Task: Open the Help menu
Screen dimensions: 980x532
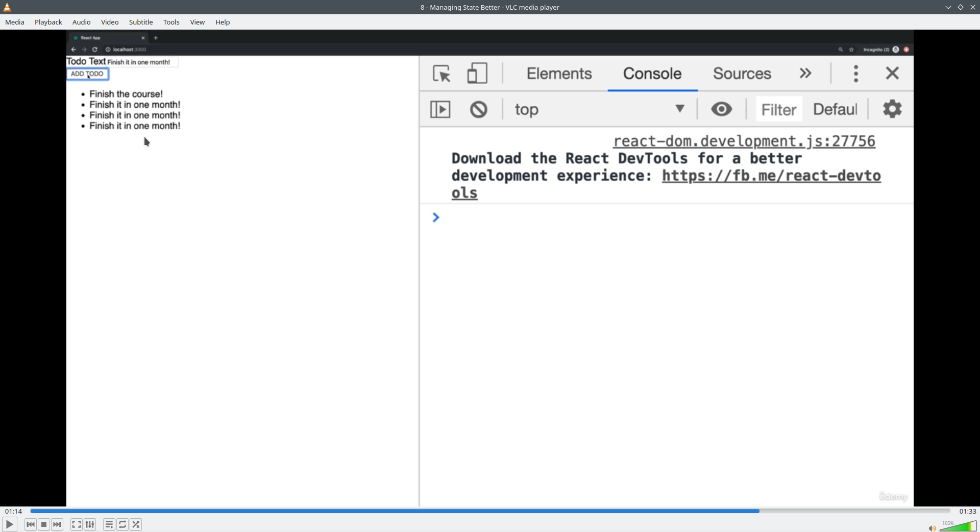Action: (x=223, y=22)
